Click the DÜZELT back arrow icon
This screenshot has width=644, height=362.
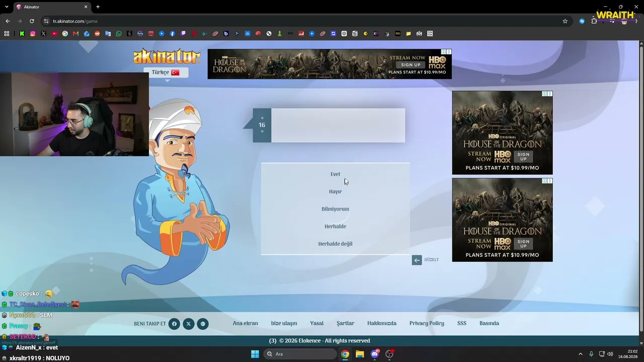[x=417, y=260]
